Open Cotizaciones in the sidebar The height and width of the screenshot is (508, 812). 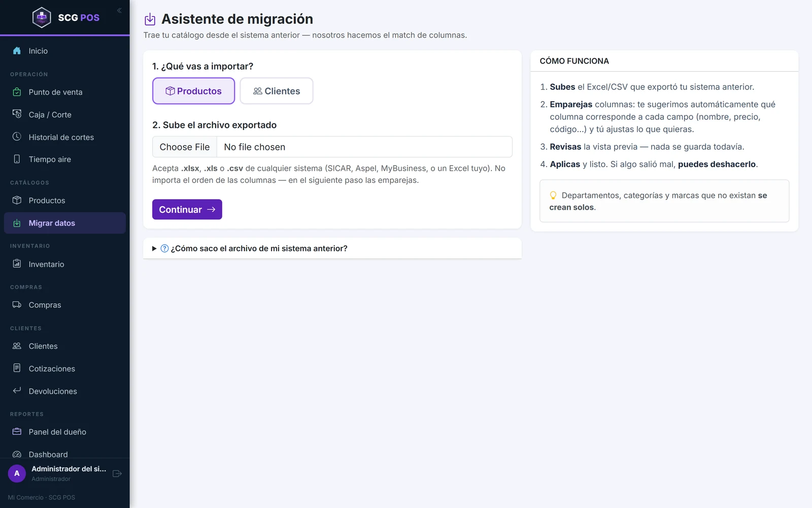tap(65, 368)
